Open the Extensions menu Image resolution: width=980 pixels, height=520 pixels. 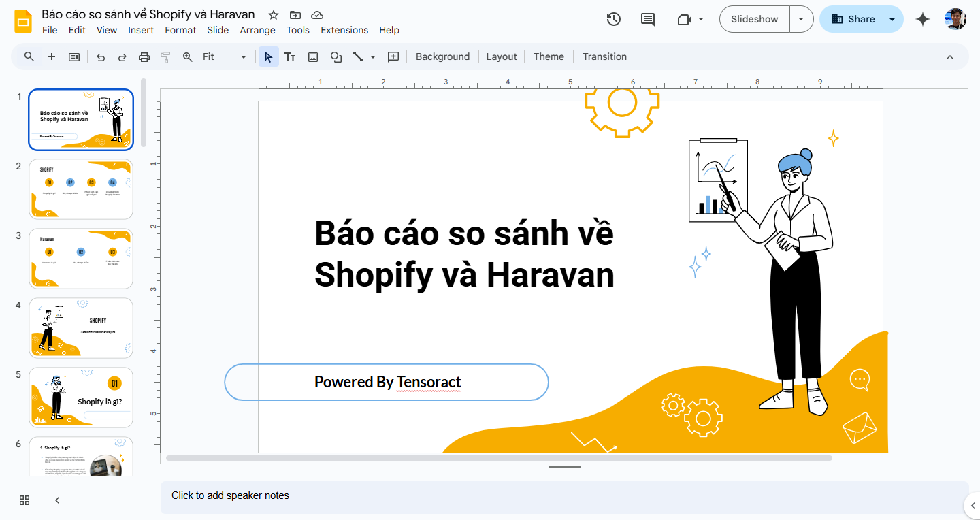click(x=344, y=30)
